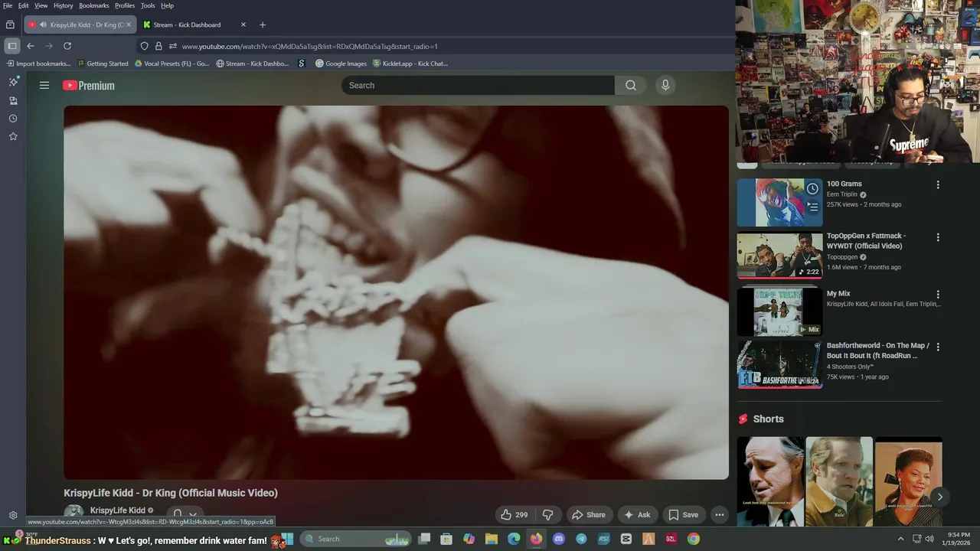Open the Firefox View tab list icon
Screen dimensions: 980x551
pyautogui.click(x=10, y=24)
